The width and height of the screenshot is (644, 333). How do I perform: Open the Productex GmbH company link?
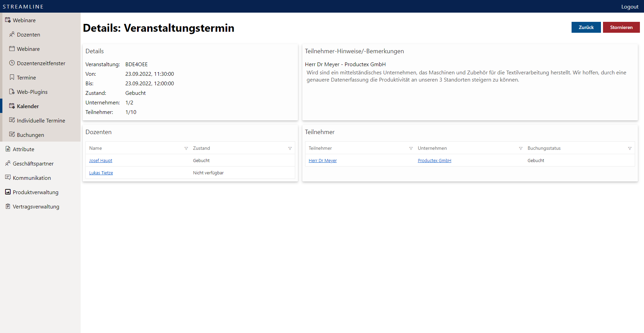(434, 160)
